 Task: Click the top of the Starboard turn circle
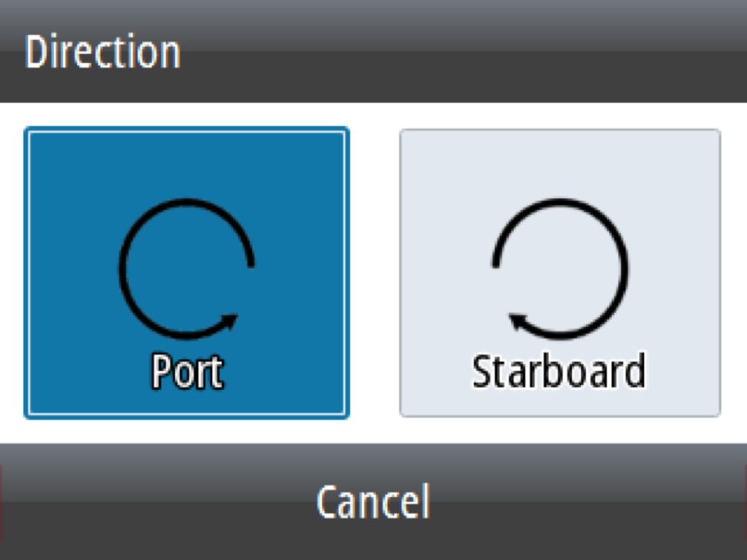pos(560,203)
